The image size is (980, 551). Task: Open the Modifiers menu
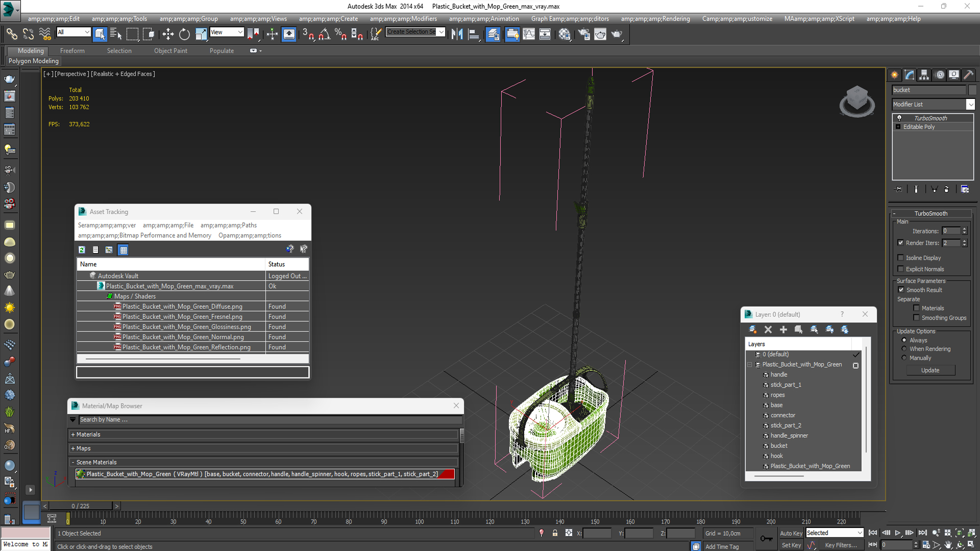[403, 19]
